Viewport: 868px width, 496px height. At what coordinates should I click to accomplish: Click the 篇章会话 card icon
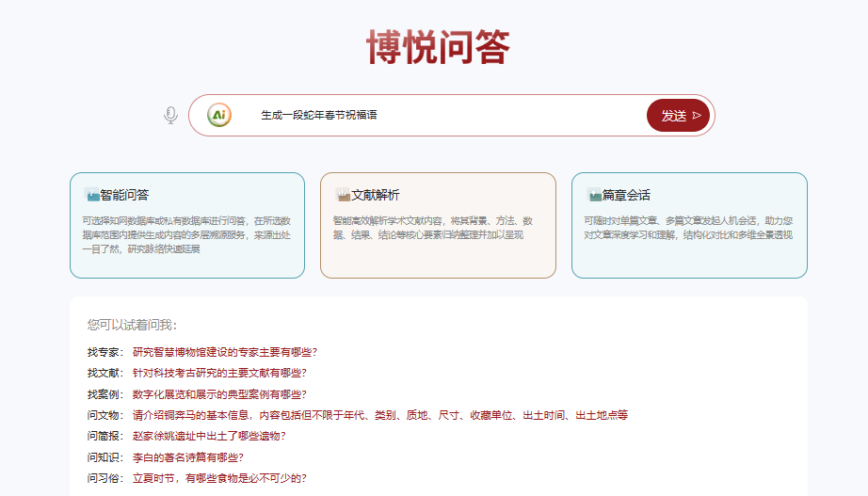tap(594, 195)
